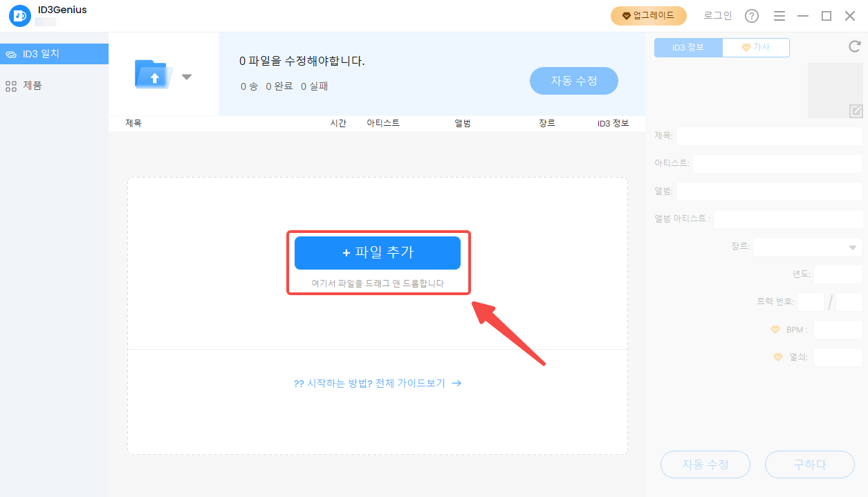Viewport: 868px width, 497px height.
Task: Open the 장르 genre dropdown
Action: (x=807, y=247)
